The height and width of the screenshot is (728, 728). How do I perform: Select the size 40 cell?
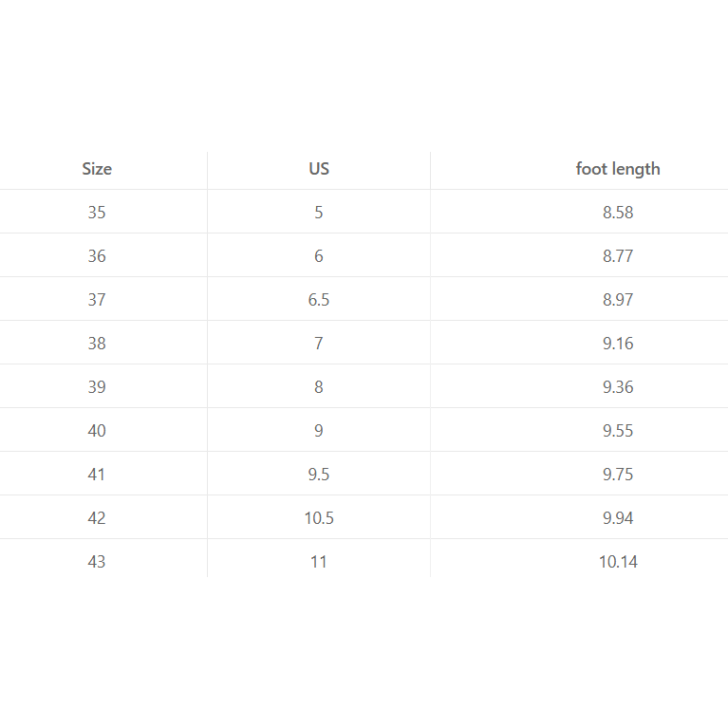pyautogui.click(x=97, y=431)
